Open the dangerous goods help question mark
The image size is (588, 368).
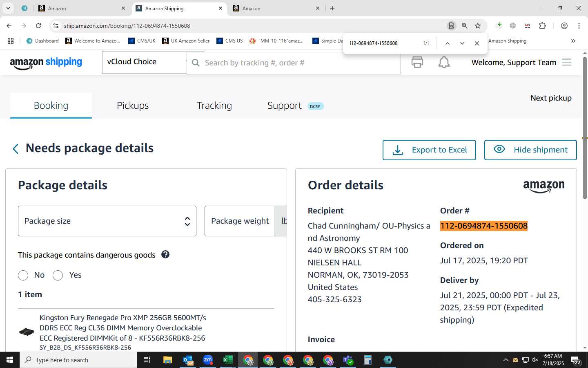(x=165, y=254)
